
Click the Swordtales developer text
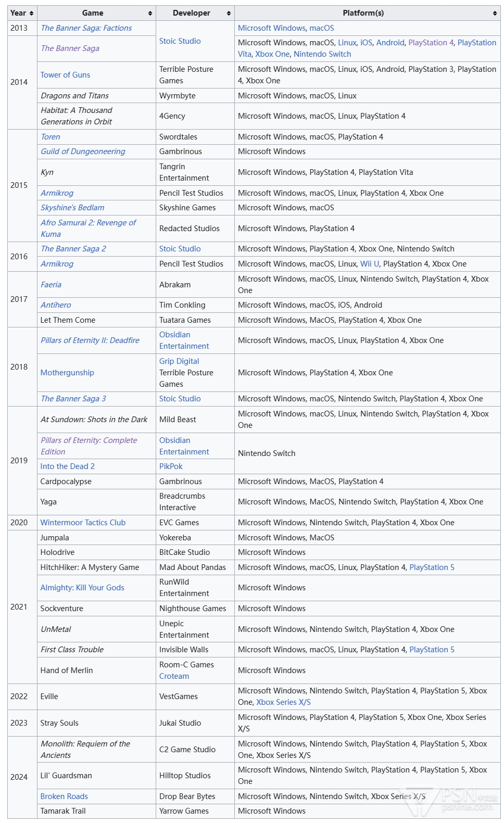pyautogui.click(x=179, y=137)
